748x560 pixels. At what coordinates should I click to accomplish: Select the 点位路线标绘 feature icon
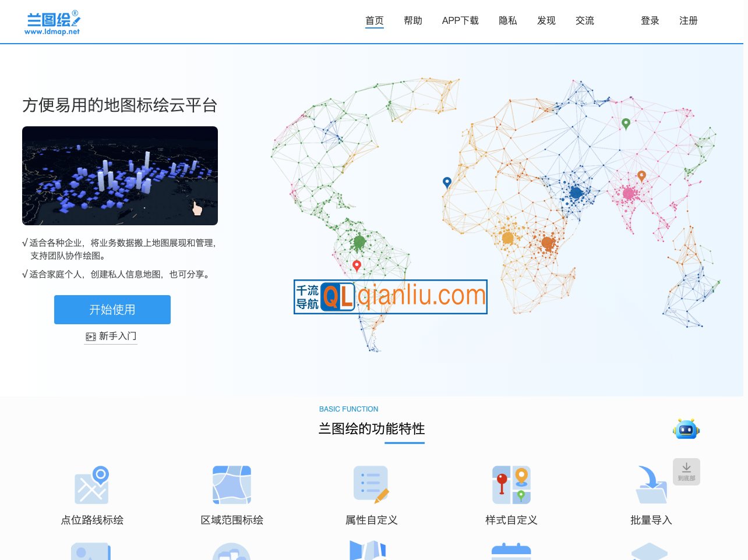[91, 485]
